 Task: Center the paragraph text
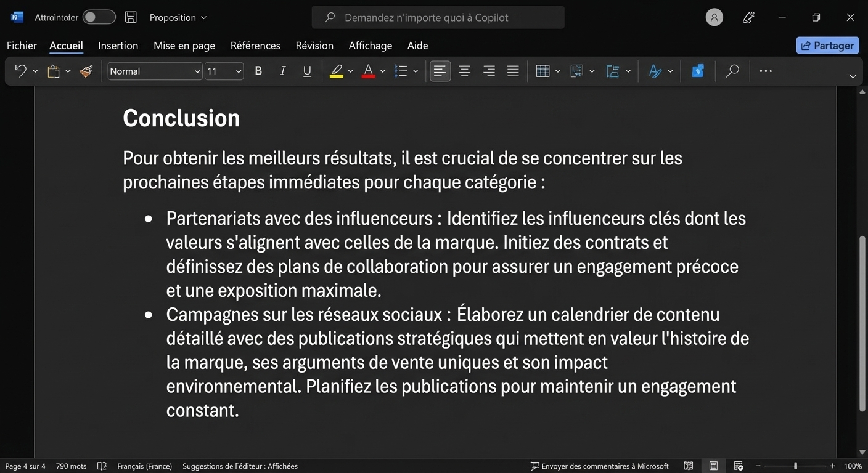point(464,71)
